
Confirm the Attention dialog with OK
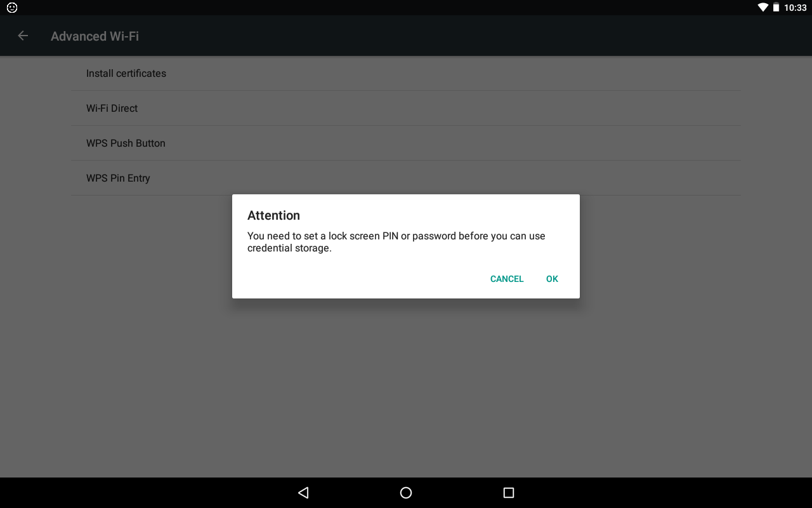pos(552,279)
